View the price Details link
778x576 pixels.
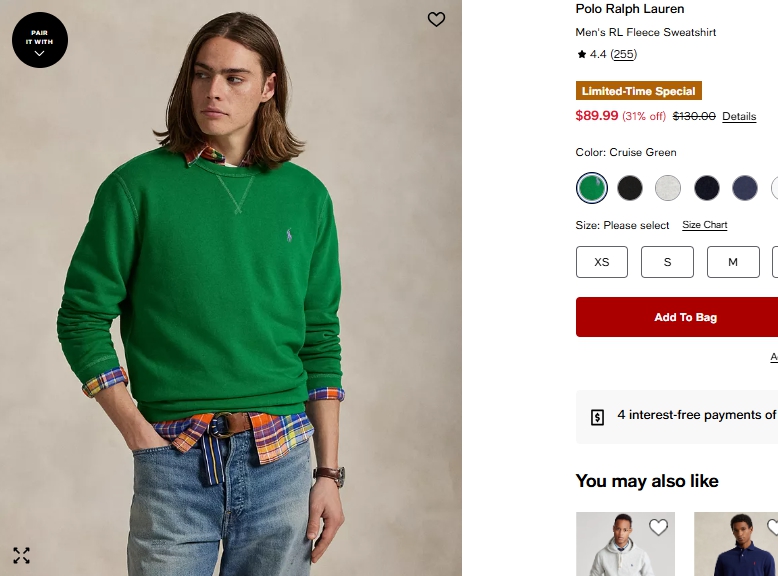tap(739, 117)
